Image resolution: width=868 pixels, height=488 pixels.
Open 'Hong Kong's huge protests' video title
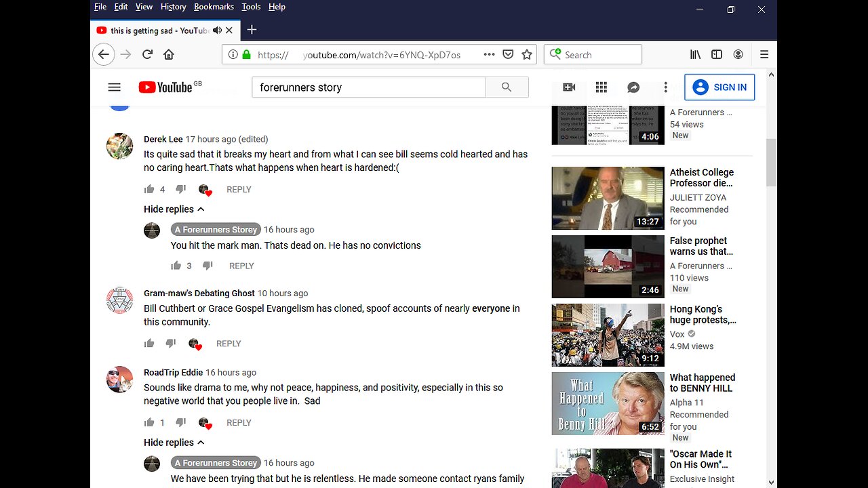[x=703, y=314]
